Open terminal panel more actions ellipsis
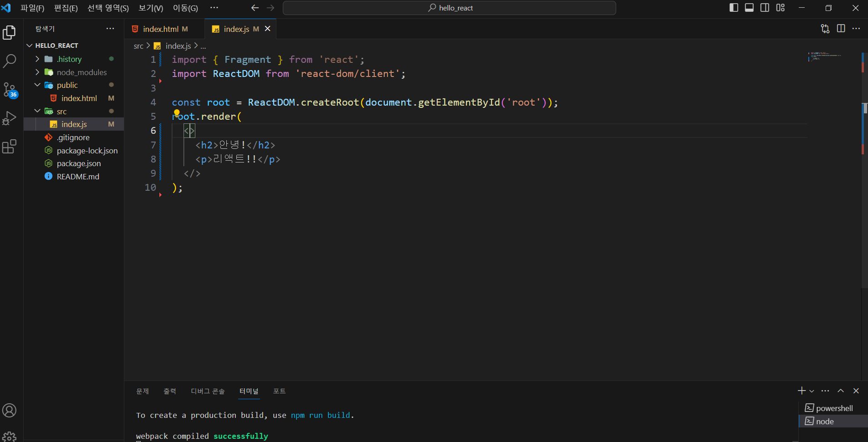The width and height of the screenshot is (868, 442). [x=825, y=391]
